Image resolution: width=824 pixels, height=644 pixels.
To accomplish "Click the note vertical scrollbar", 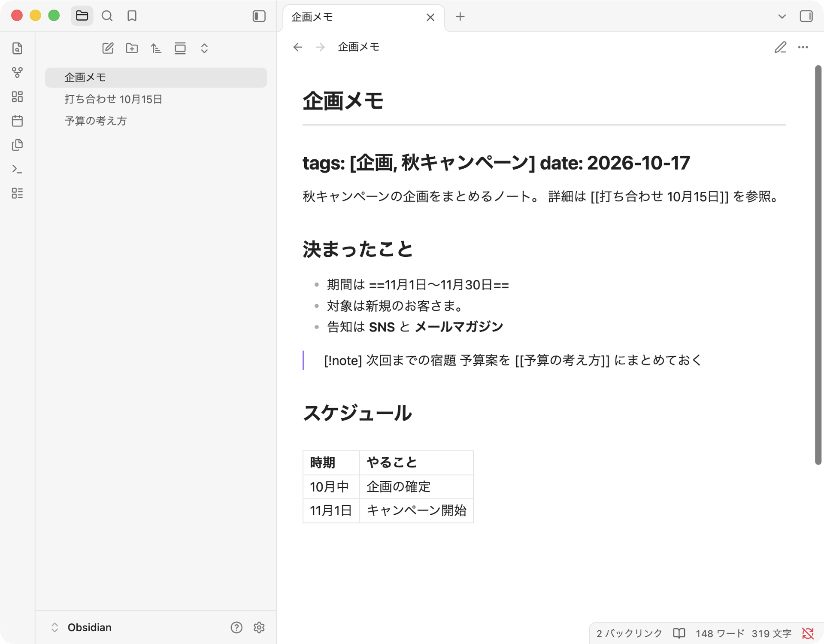I will [818, 265].
